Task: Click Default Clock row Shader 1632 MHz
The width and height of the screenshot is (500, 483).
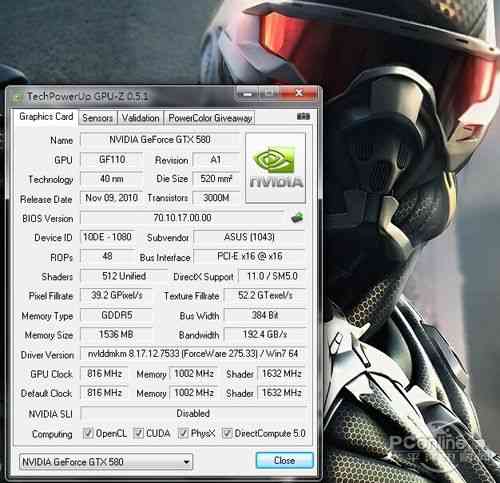Action: 282,393
